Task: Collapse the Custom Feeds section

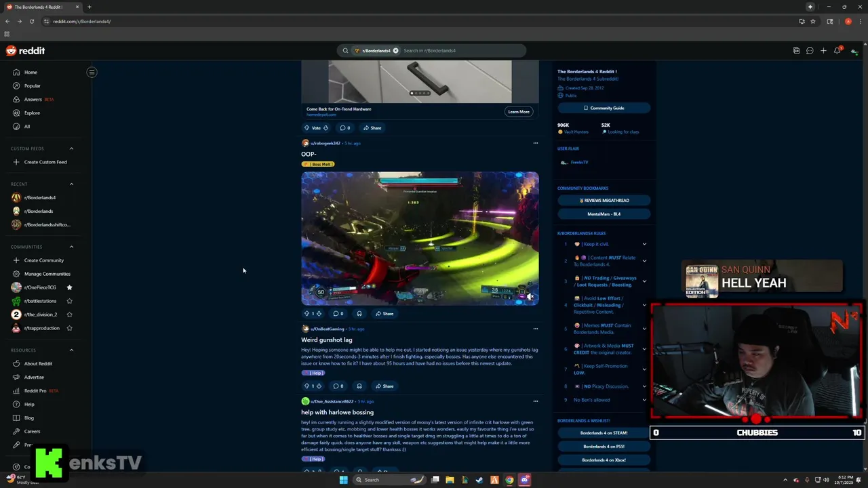Action: click(71, 148)
